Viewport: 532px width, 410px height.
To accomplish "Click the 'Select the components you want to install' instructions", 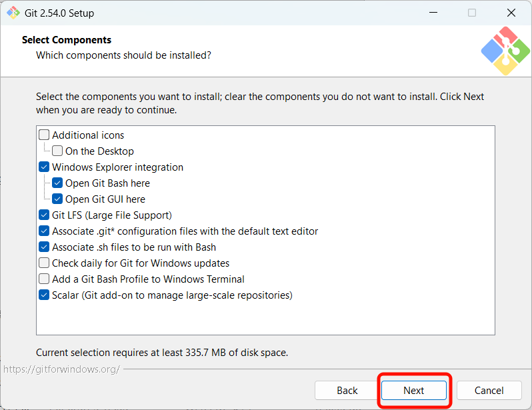I will (260, 103).
